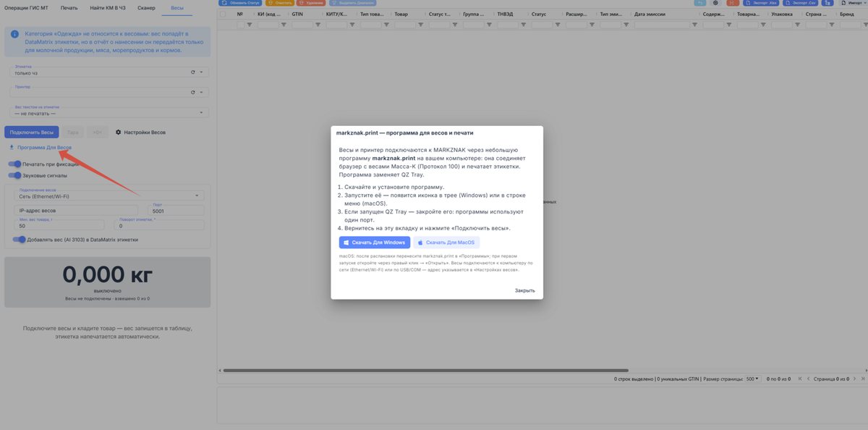868x430 pixels.
Task: Go to the last page of the table
Action: point(863,379)
